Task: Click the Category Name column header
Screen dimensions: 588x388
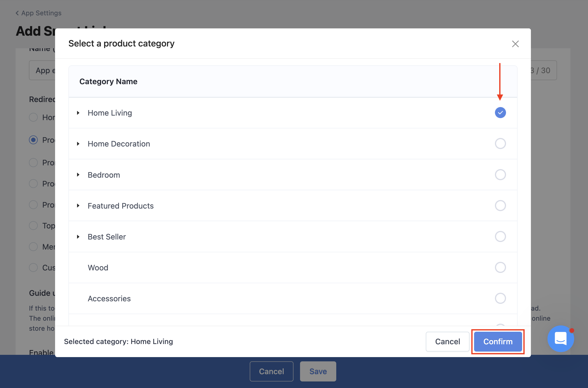Action: (108, 81)
